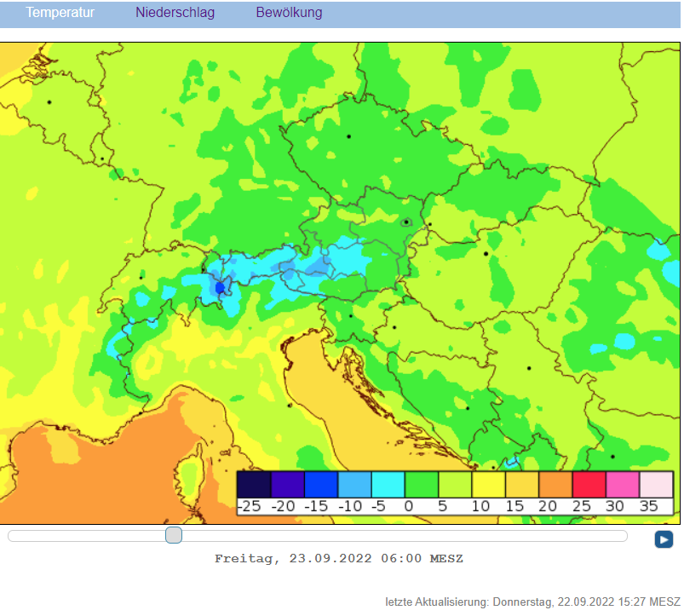Click the -5 cyan legend swatch
This screenshot has width=684, height=616.
388,484
